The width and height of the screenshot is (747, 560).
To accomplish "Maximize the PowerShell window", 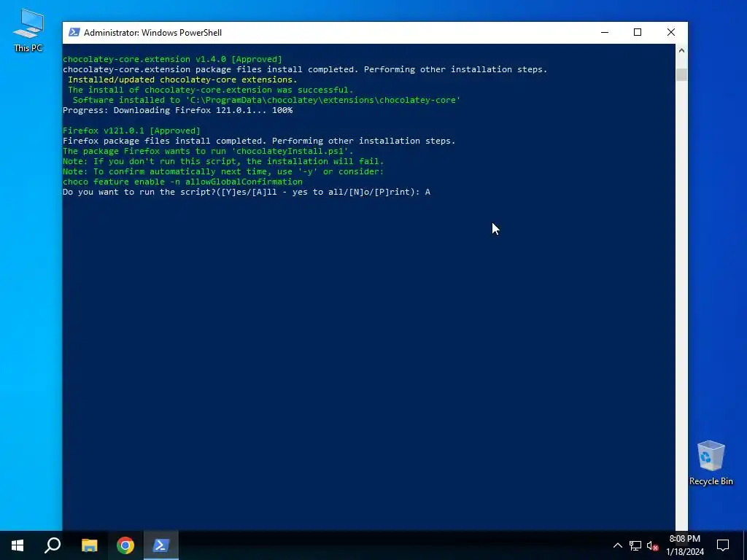I will point(638,32).
